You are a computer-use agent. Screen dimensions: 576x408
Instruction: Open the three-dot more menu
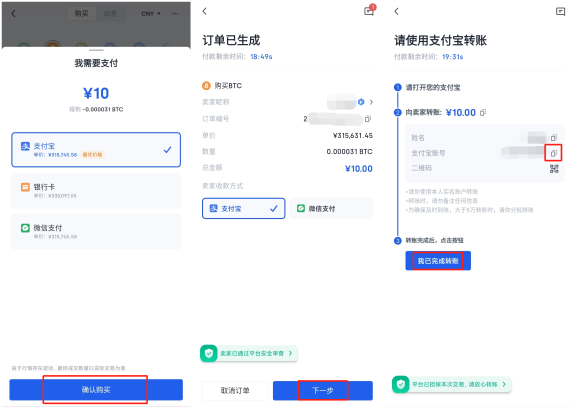pyautogui.click(x=175, y=14)
